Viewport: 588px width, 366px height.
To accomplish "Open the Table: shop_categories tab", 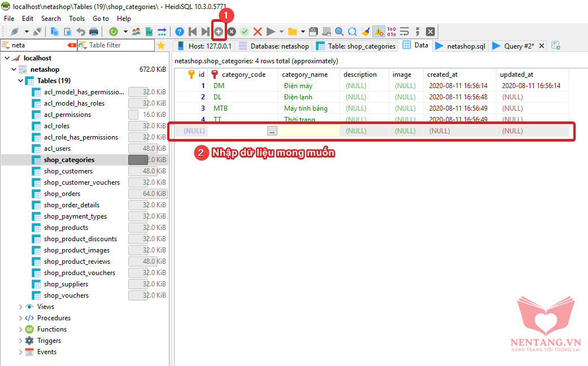I will 356,46.
